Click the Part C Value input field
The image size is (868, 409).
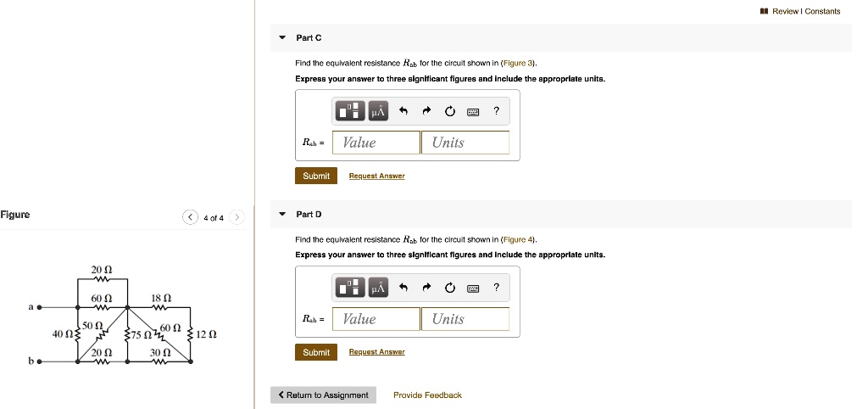(x=376, y=143)
